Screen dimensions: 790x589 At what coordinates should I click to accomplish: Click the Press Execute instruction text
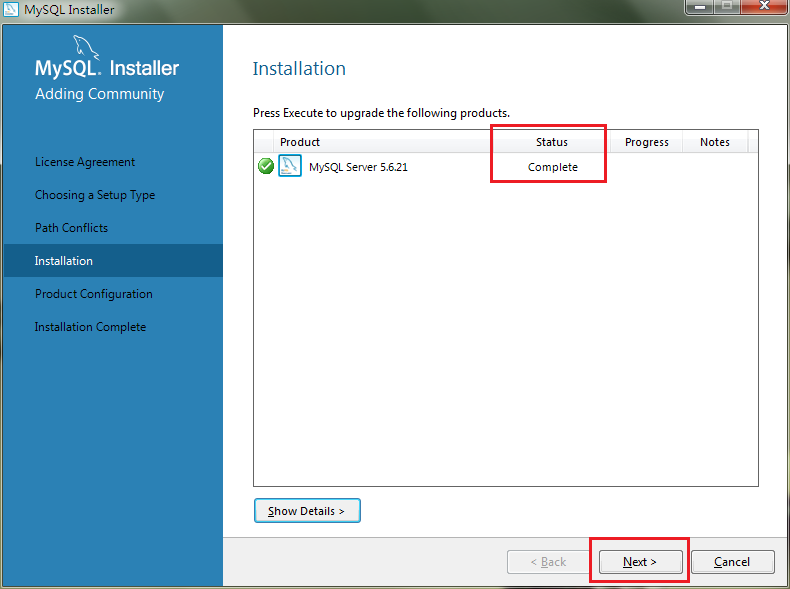coord(381,112)
